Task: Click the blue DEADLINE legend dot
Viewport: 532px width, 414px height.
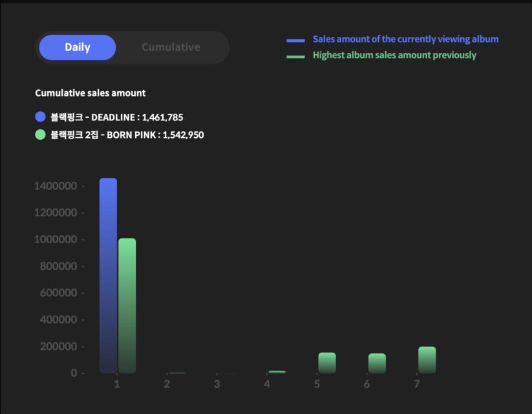Action: pyautogui.click(x=40, y=116)
